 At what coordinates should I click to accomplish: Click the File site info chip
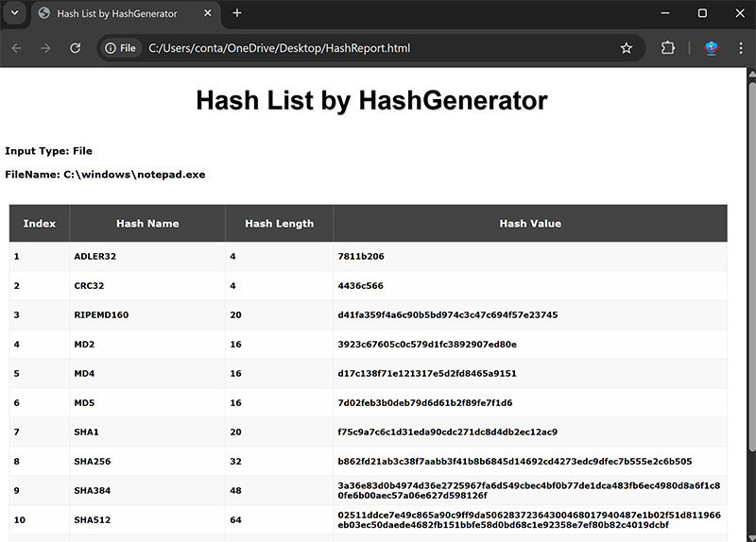[x=121, y=48]
